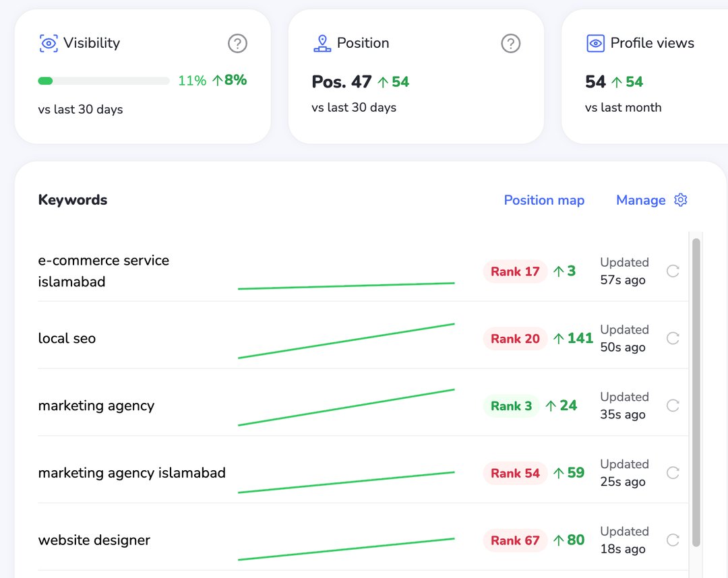The height and width of the screenshot is (578, 728).
Task: Click the Position podium pin icon
Action: [x=322, y=44]
